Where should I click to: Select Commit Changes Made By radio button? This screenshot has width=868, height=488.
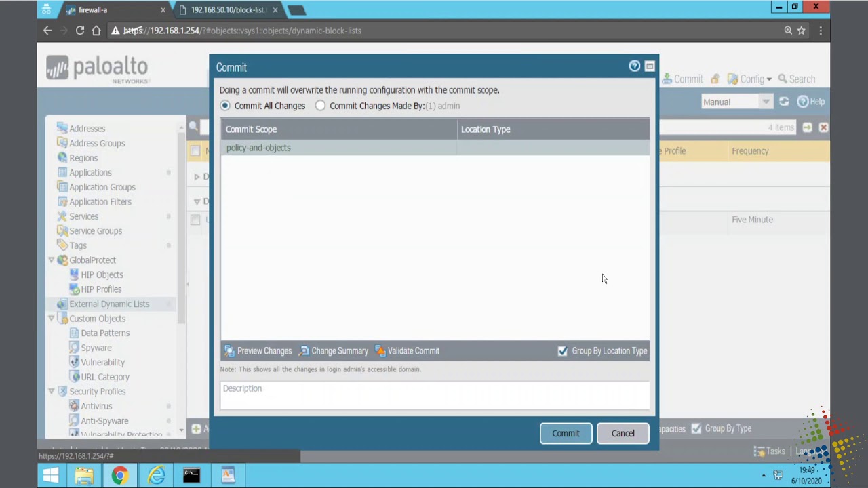click(x=320, y=106)
